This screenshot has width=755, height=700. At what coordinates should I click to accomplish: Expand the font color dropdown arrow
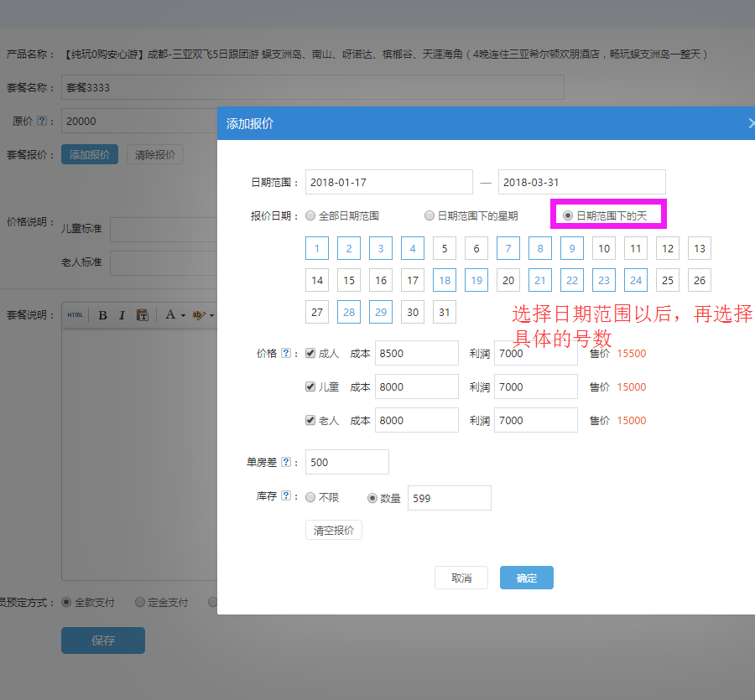click(x=183, y=316)
